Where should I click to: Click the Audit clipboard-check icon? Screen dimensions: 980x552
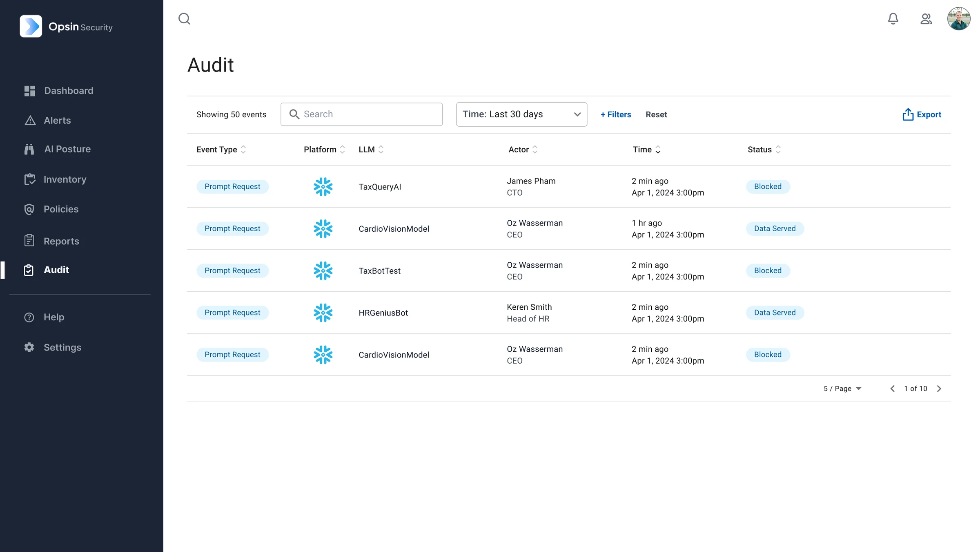(29, 270)
